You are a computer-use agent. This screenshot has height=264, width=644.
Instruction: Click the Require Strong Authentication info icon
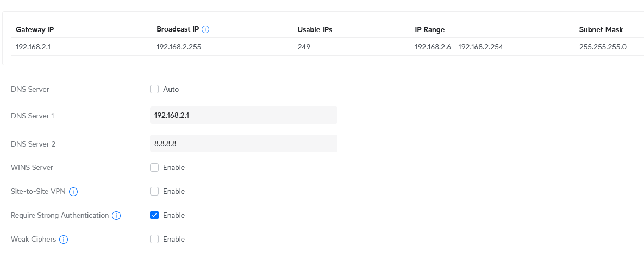(116, 216)
